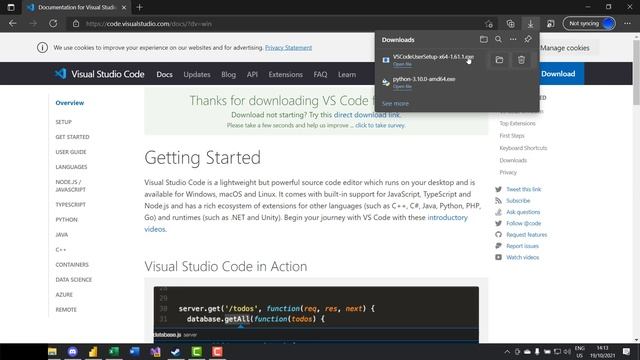Click the address bar URL
Viewport: 640px width, 360px height.
(149, 24)
